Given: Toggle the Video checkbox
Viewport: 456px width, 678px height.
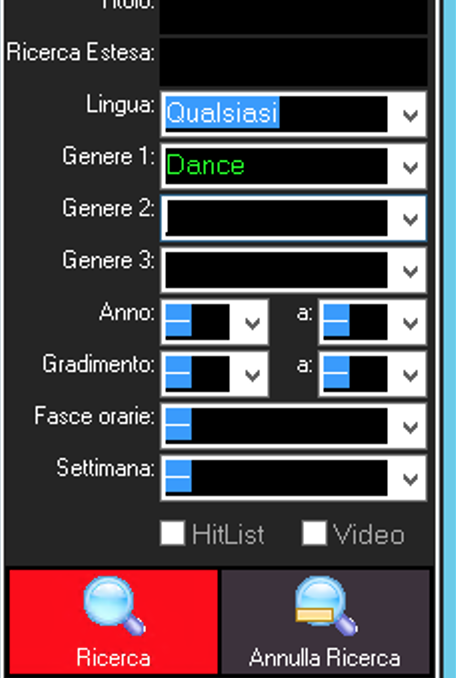Looking at the screenshot, I should 314,533.
